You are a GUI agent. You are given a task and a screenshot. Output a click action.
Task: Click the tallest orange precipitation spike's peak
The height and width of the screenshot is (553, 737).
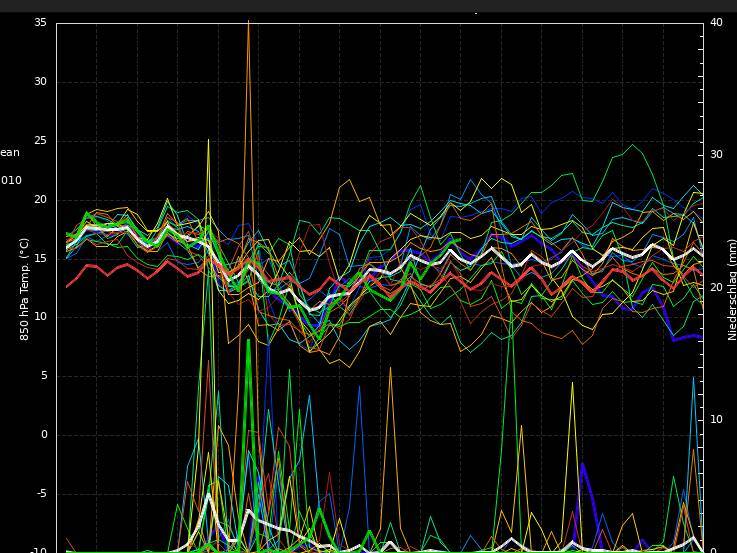pos(248,22)
